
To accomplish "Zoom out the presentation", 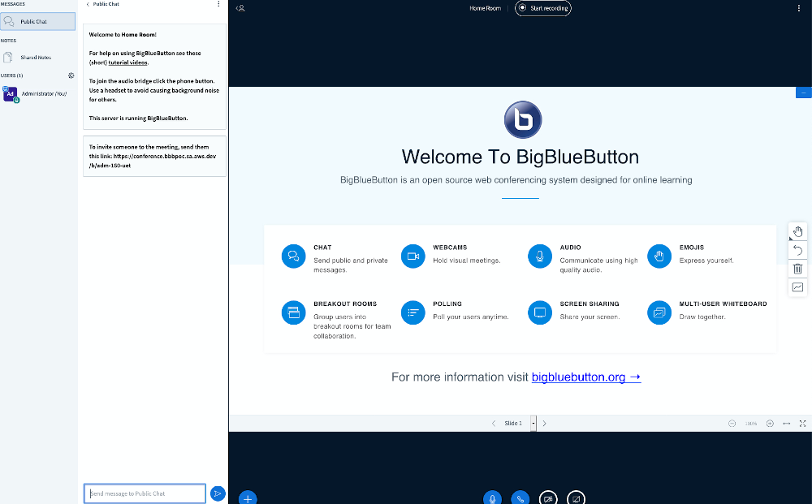I will [732, 423].
